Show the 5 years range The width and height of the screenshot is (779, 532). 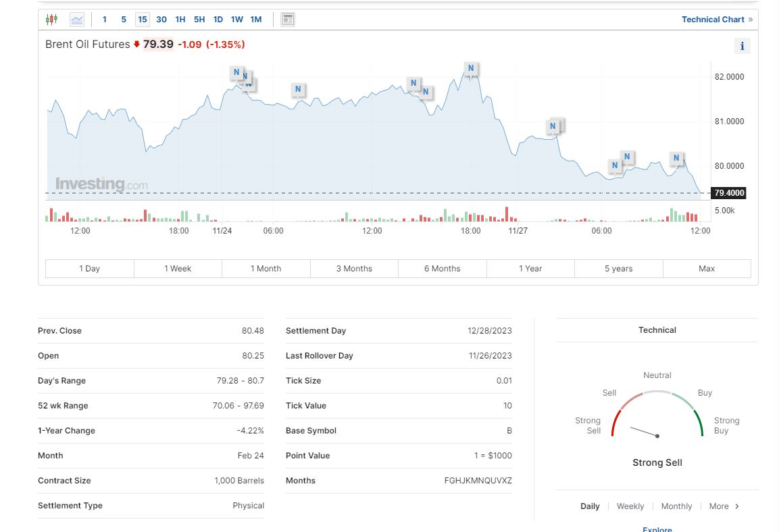pos(618,269)
